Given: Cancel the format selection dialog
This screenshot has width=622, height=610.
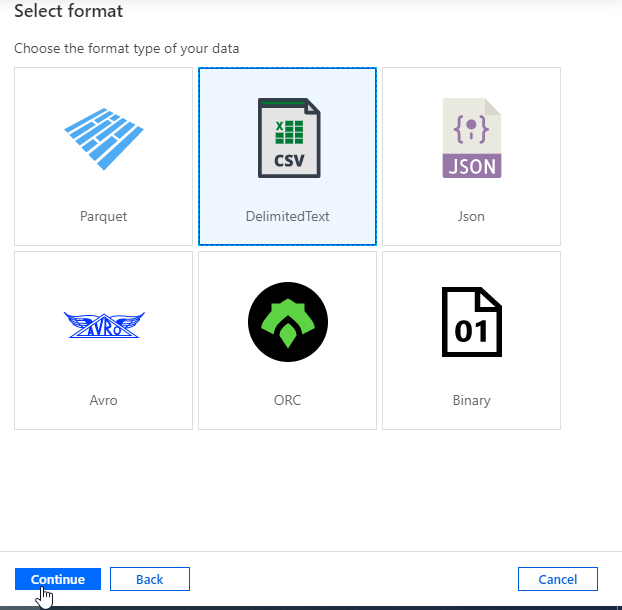Looking at the screenshot, I should (557, 579).
